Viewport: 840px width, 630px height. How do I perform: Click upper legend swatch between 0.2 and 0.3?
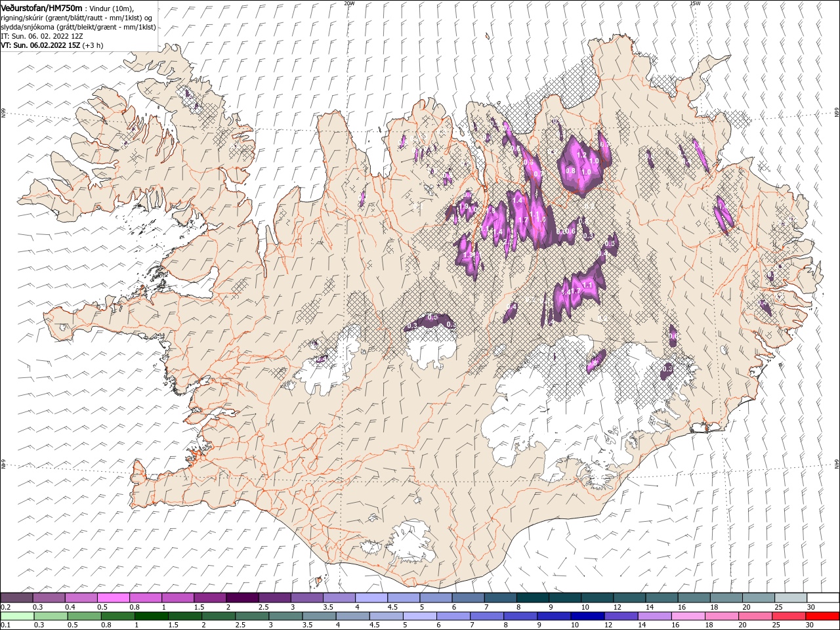click(x=16, y=598)
